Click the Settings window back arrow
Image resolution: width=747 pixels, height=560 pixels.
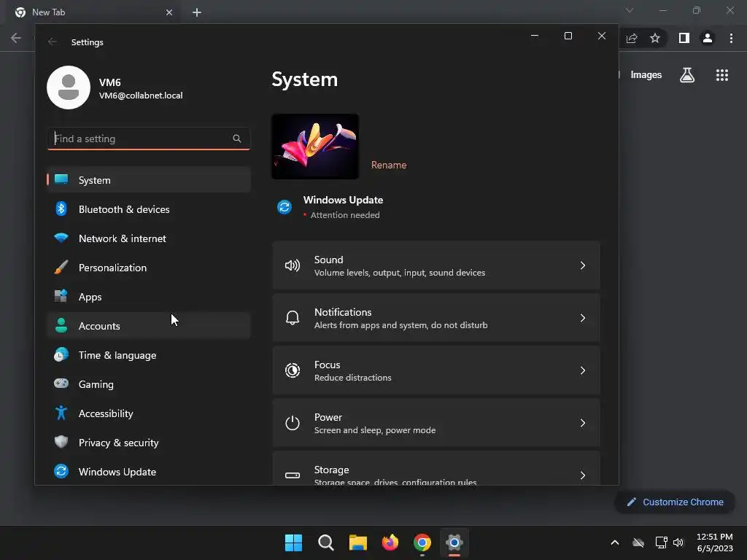point(53,42)
